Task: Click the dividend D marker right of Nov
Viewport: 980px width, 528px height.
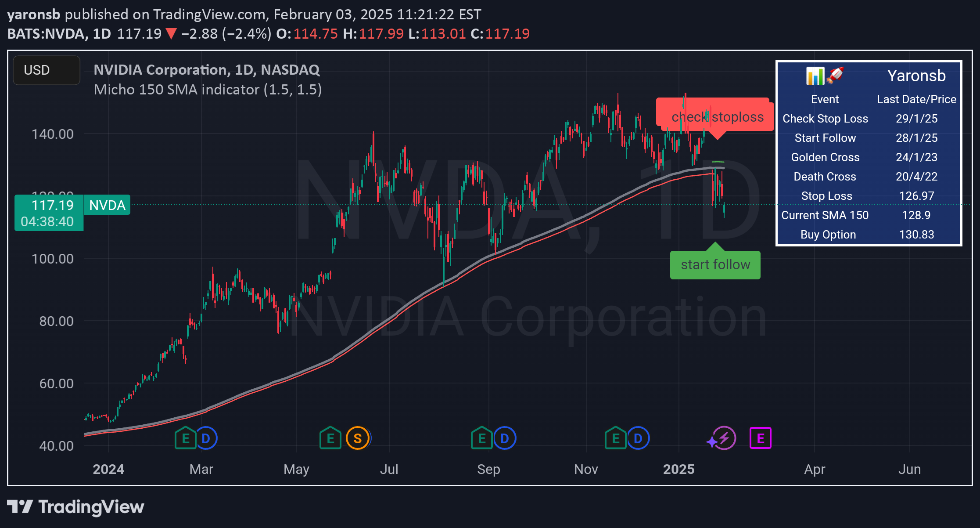Action: pos(638,438)
